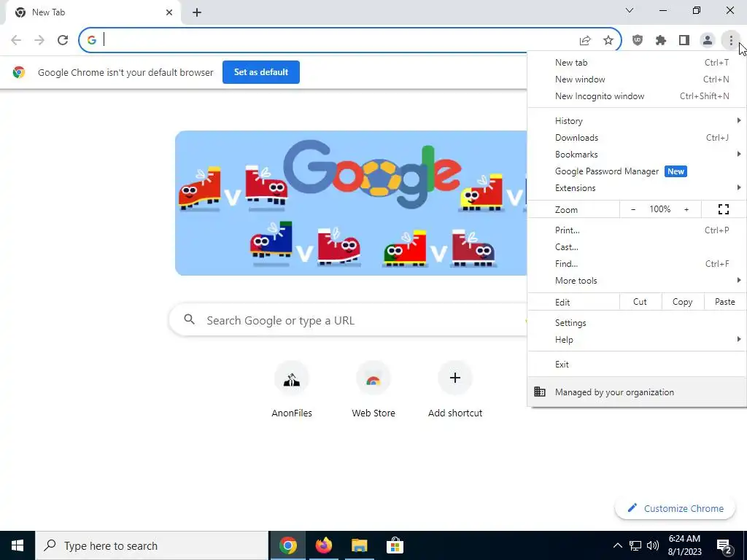747x560 pixels.
Task: Click the taskbar clock showing 6:24 AM
Action: click(x=684, y=545)
